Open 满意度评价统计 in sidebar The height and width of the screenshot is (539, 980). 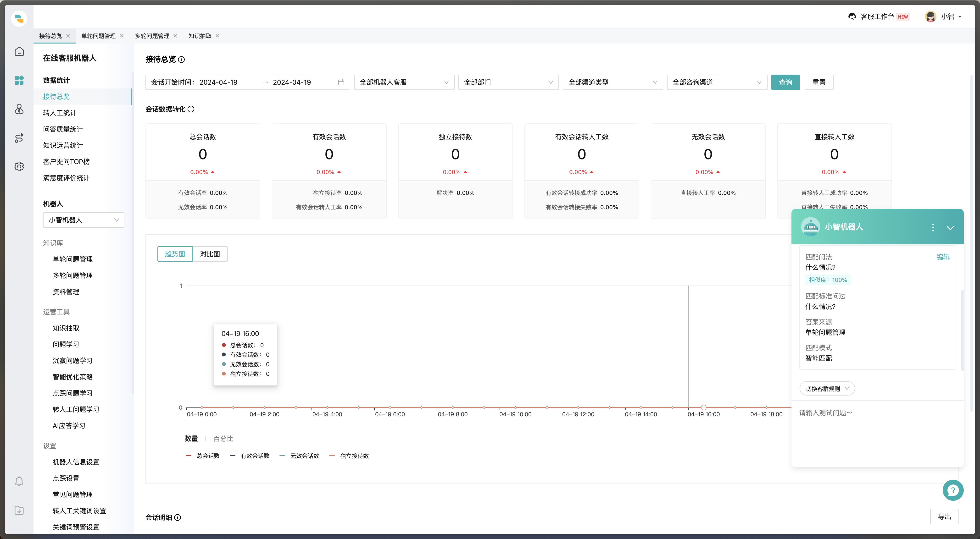[67, 178]
